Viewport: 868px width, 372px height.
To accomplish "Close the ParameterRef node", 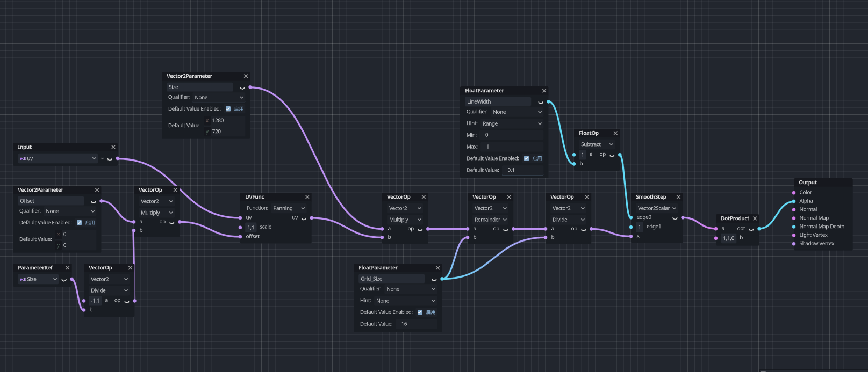I will [67, 268].
